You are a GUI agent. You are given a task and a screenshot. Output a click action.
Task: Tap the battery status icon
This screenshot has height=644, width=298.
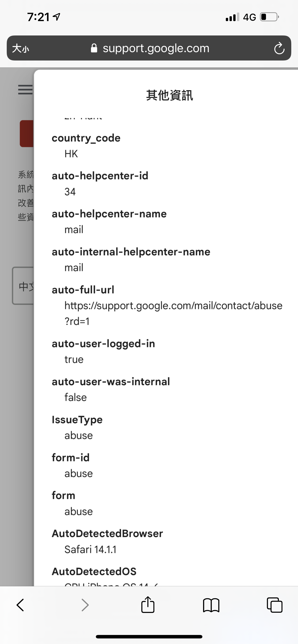[269, 17]
